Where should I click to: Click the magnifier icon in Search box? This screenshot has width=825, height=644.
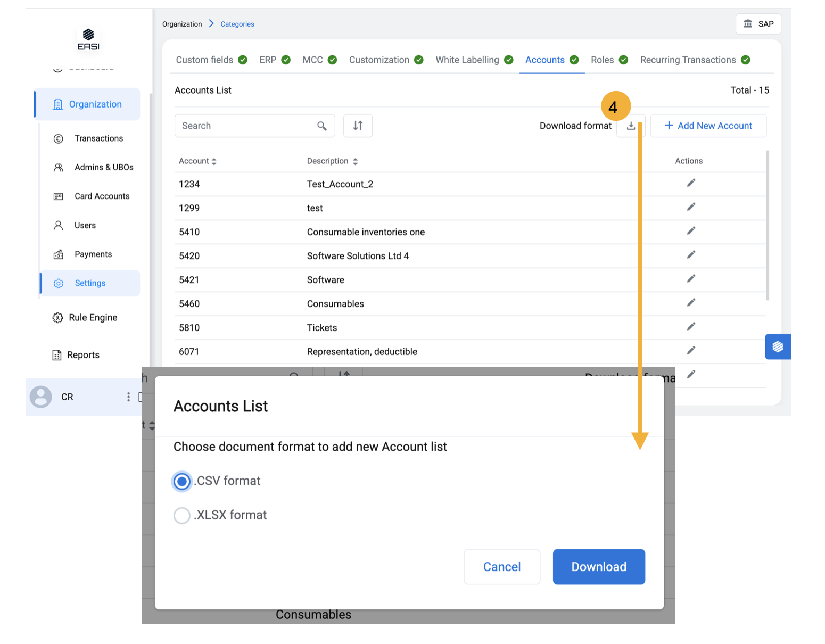pos(322,126)
